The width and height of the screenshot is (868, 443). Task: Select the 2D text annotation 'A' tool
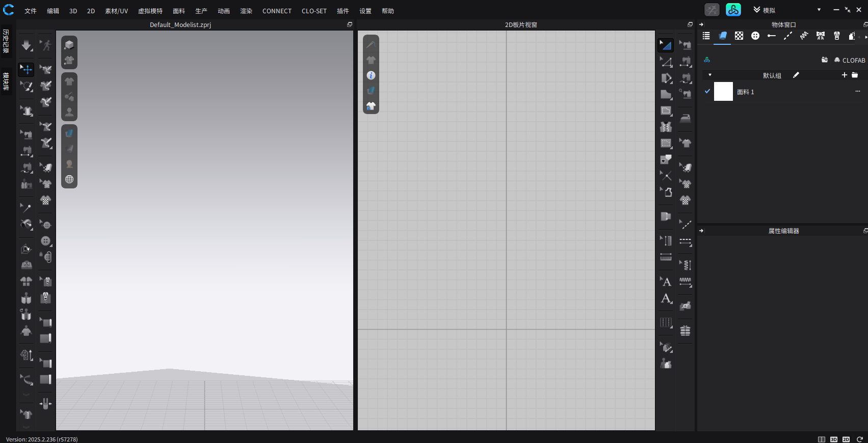tap(666, 282)
